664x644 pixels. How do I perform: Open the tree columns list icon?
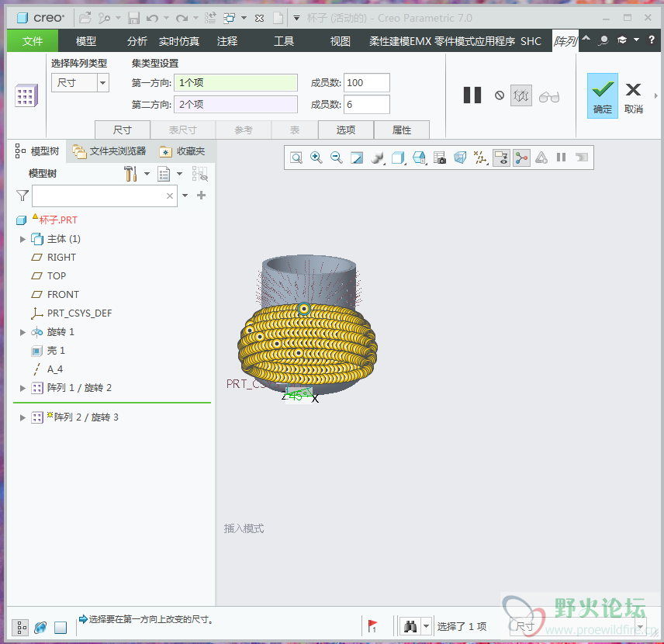(x=164, y=174)
